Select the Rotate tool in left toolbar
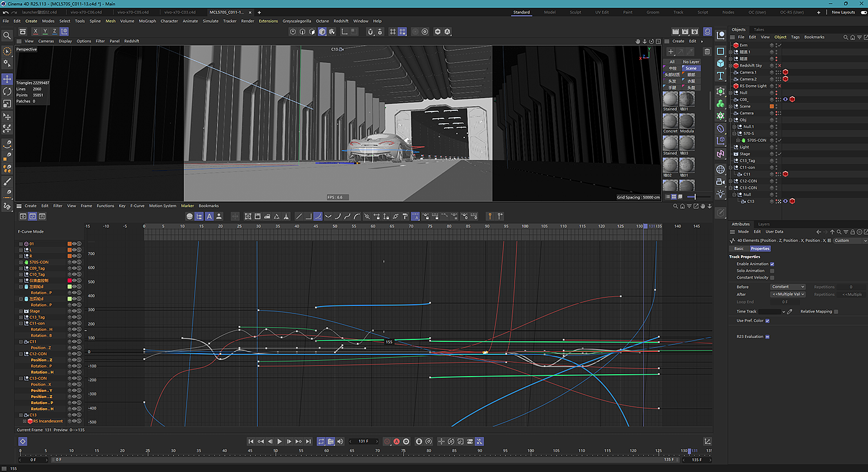This screenshot has width=868, height=472. [x=7, y=92]
